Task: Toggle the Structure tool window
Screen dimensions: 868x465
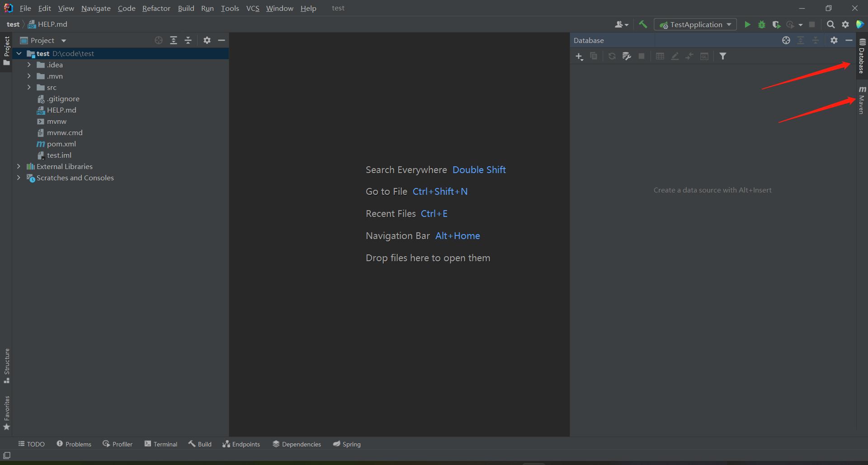Action: [6, 365]
